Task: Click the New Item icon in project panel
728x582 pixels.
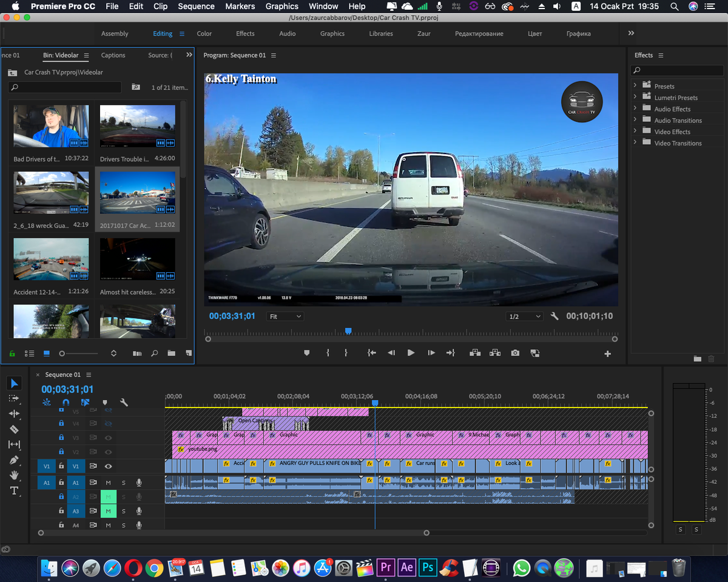Action: 189,353
